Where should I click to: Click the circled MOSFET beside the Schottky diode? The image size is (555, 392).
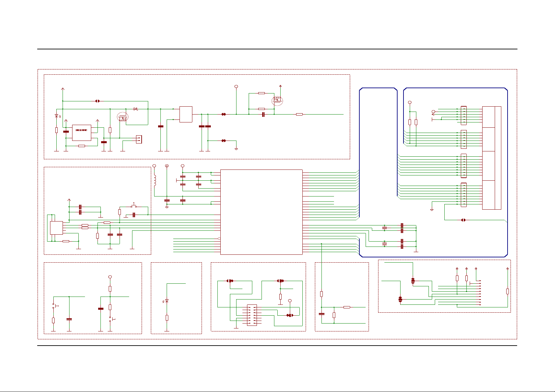coord(123,117)
